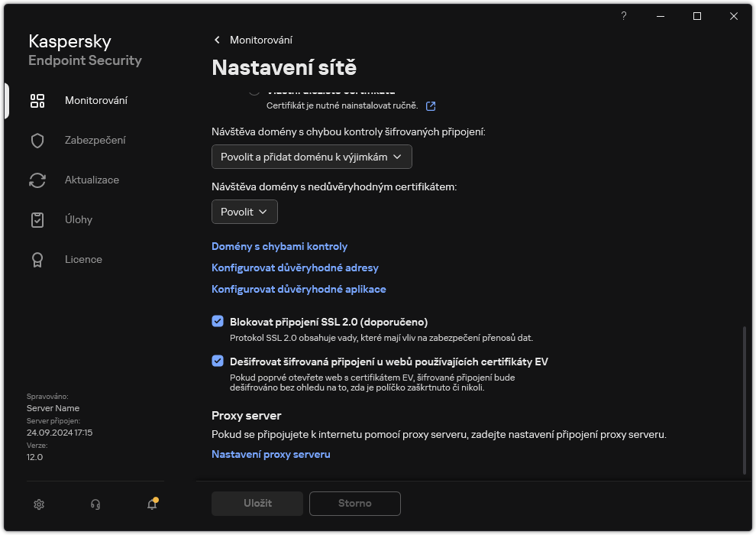
Task: Click the help question mark icon
Action: coord(623,16)
